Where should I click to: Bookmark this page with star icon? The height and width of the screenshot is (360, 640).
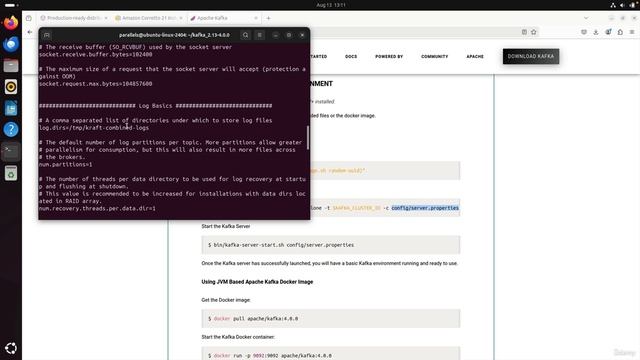[533, 32]
